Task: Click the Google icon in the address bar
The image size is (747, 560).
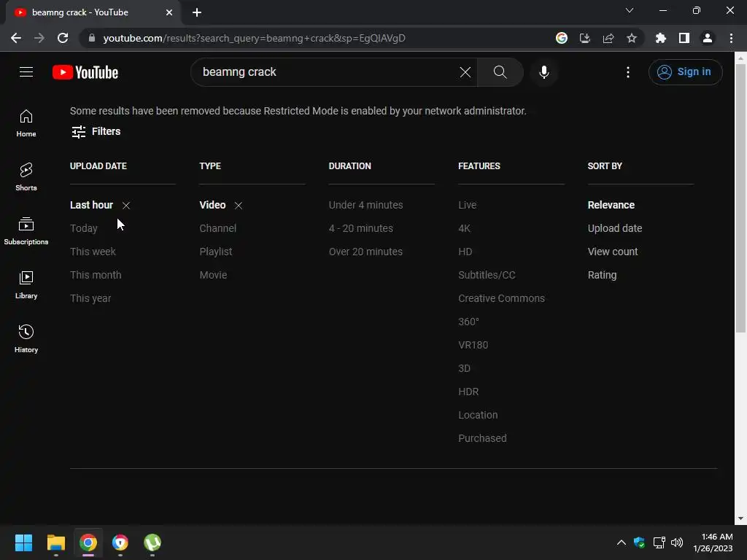Action: (561, 38)
